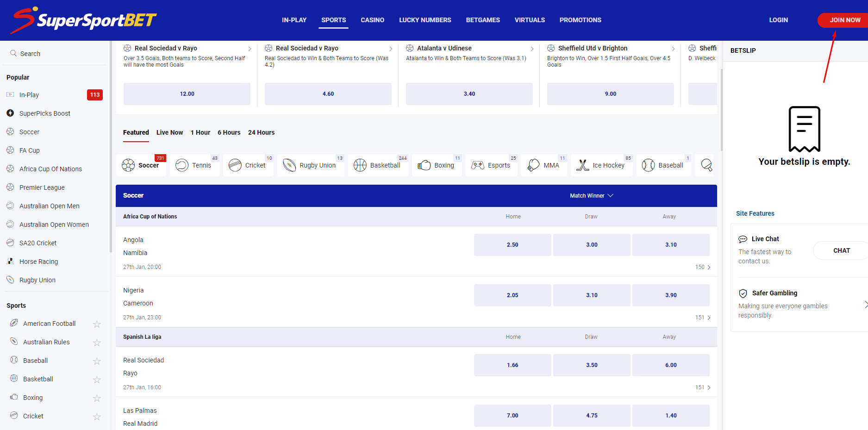Select the Rugby Union sport tile
The height and width of the screenshot is (430, 868).
pyautogui.click(x=311, y=165)
